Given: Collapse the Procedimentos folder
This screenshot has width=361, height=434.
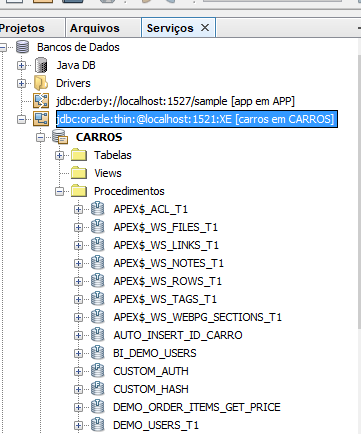Looking at the screenshot, I should (x=60, y=191).
